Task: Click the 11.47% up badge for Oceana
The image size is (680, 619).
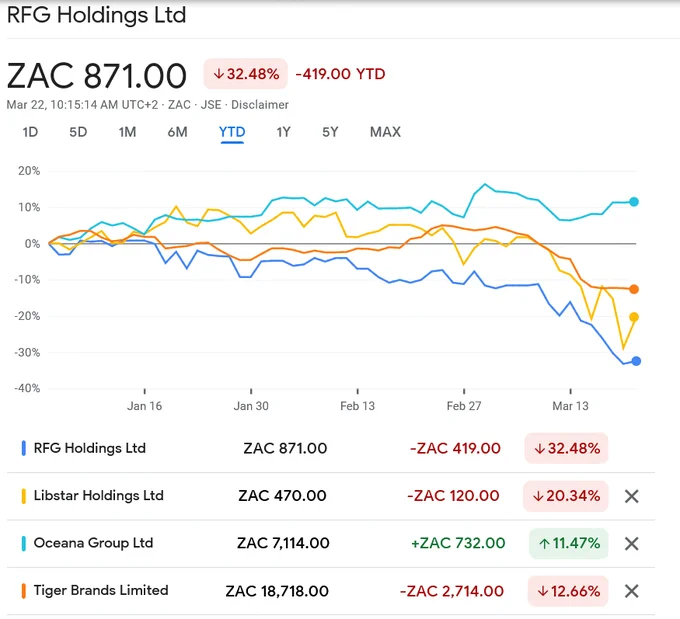Action: tap(569, 543)
